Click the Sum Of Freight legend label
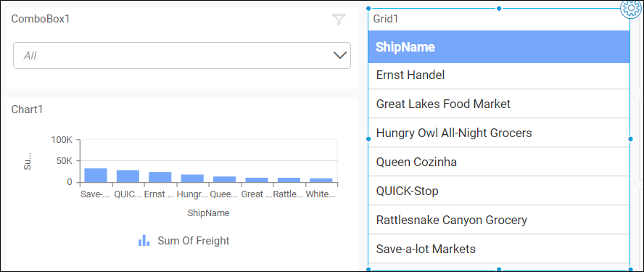644x272 pixels. tap(194, 241)
